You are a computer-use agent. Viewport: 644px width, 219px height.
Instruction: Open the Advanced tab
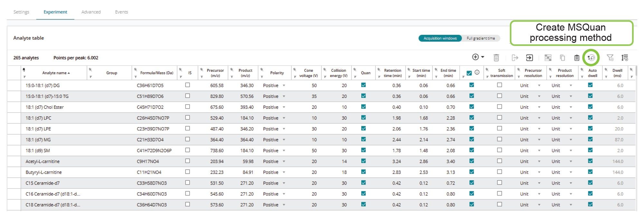coord(91,12)
